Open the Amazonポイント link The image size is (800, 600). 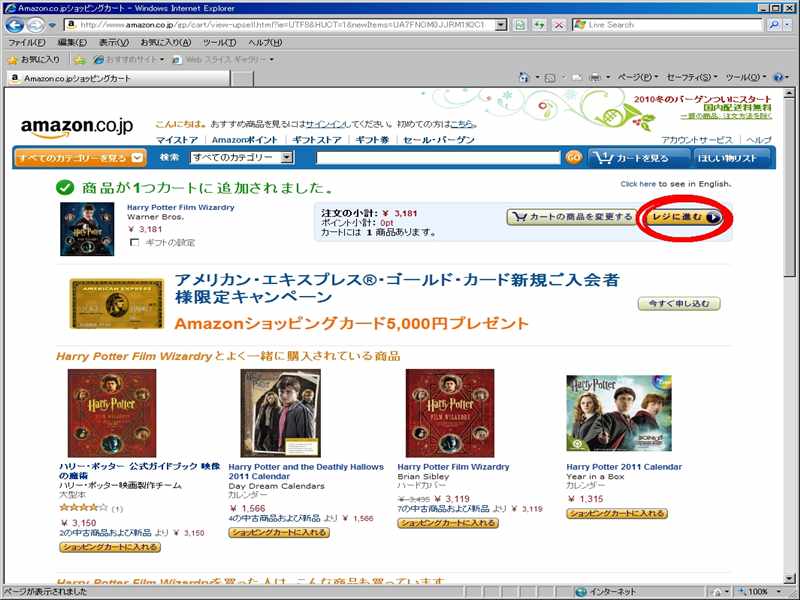[245, 140]
